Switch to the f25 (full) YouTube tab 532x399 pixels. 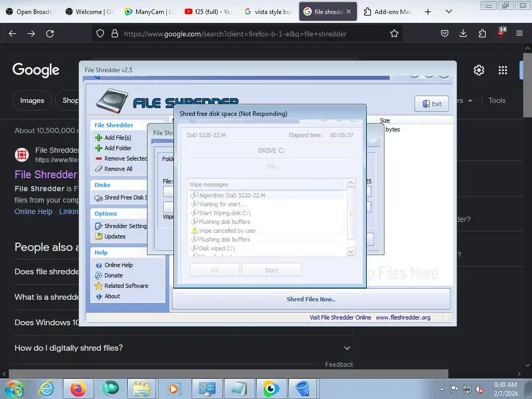pos(209,12)
